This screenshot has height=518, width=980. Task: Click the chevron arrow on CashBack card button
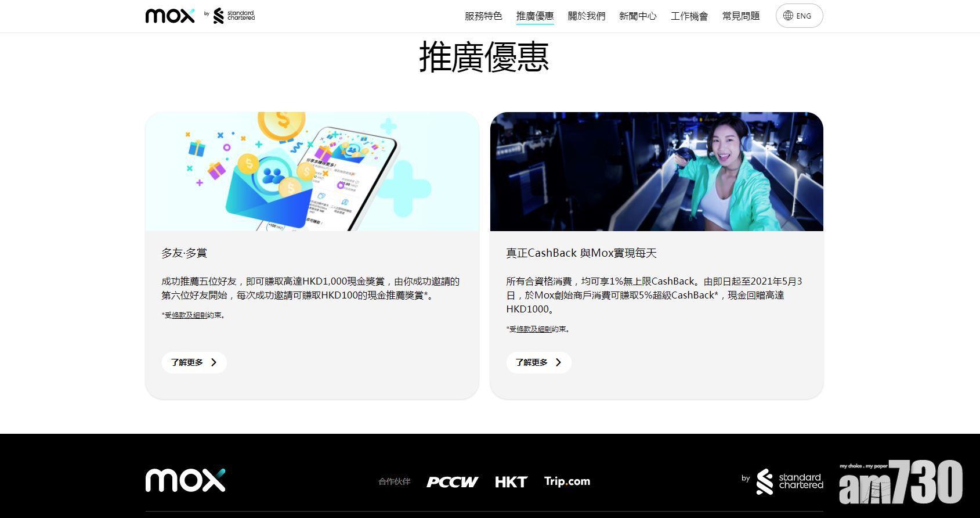tap(558, 362)
